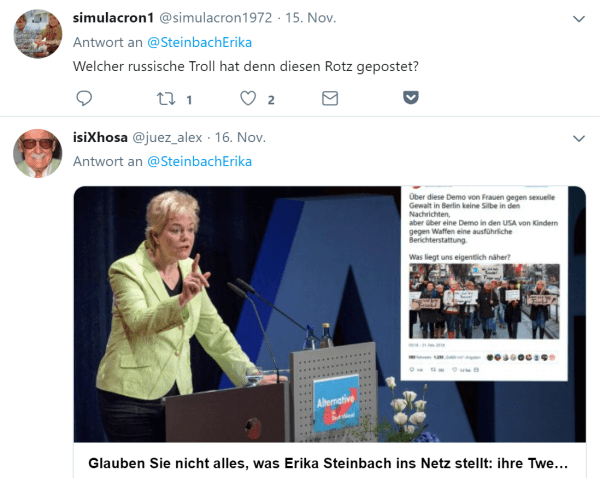Open isiXhosa display name

pos(100,137)
